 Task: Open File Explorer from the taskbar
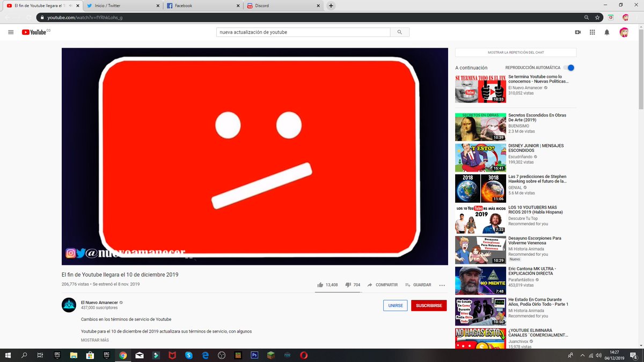tap(74, 355)
